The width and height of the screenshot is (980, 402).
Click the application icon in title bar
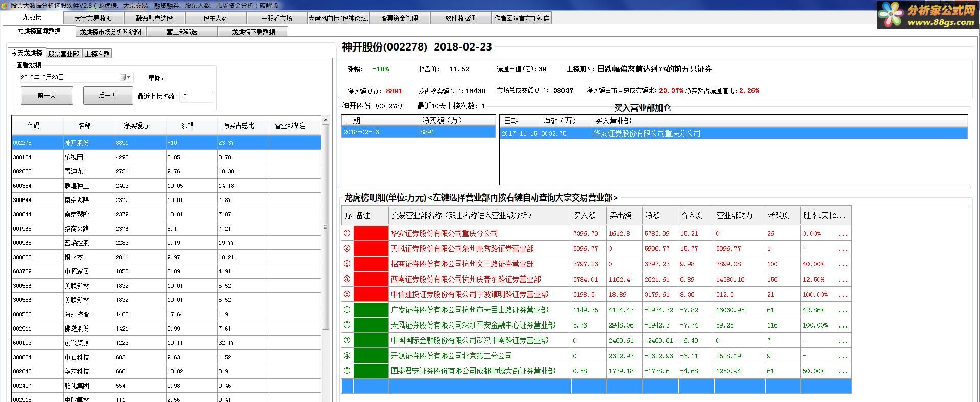pos(5,5)
